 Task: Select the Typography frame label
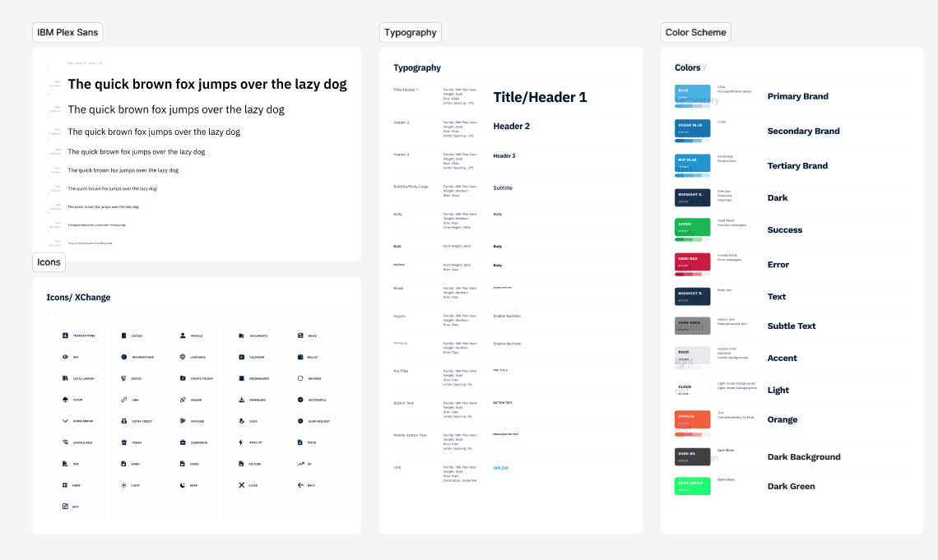pyautogui.click(x=411, y=32)
